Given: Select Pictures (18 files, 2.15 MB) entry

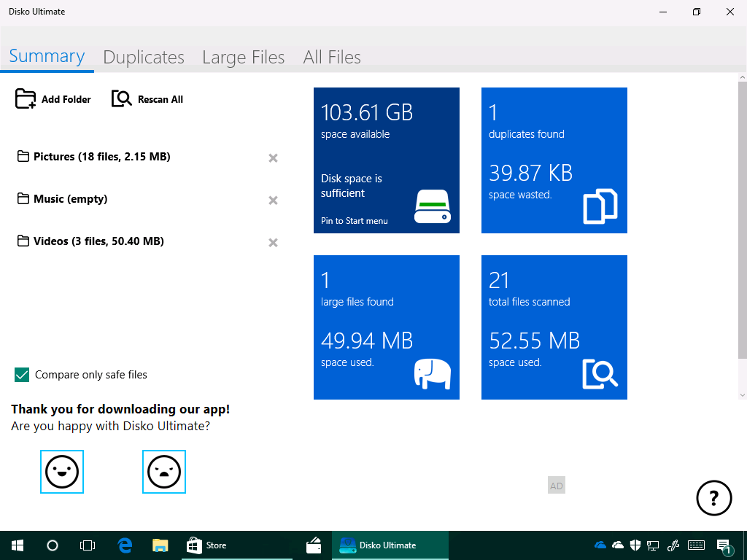Looking at the screenshot, I should (x=102, y=157).
